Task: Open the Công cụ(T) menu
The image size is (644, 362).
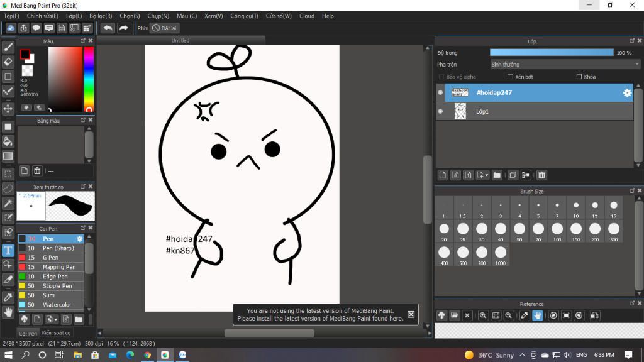Action: [244, 16]
